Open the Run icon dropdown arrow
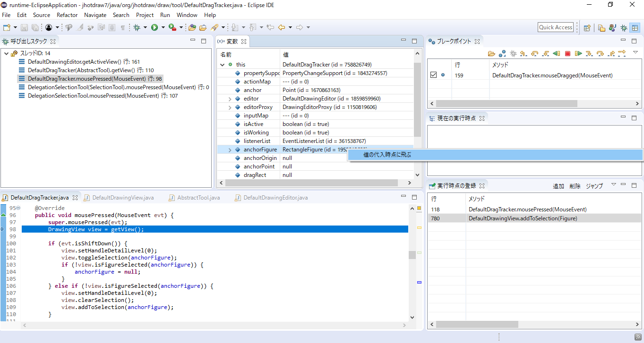The width and height of the screenshot is (644, 343). 163,27
